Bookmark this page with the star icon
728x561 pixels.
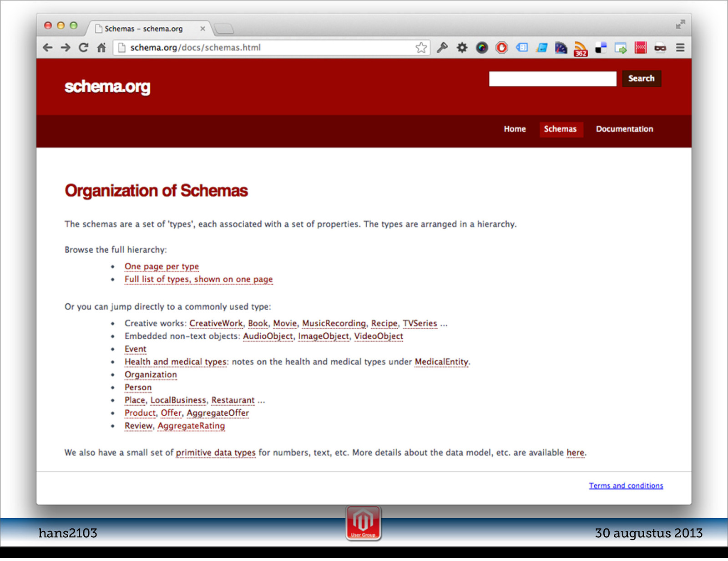pyautogui.click(x=421, y=48)
